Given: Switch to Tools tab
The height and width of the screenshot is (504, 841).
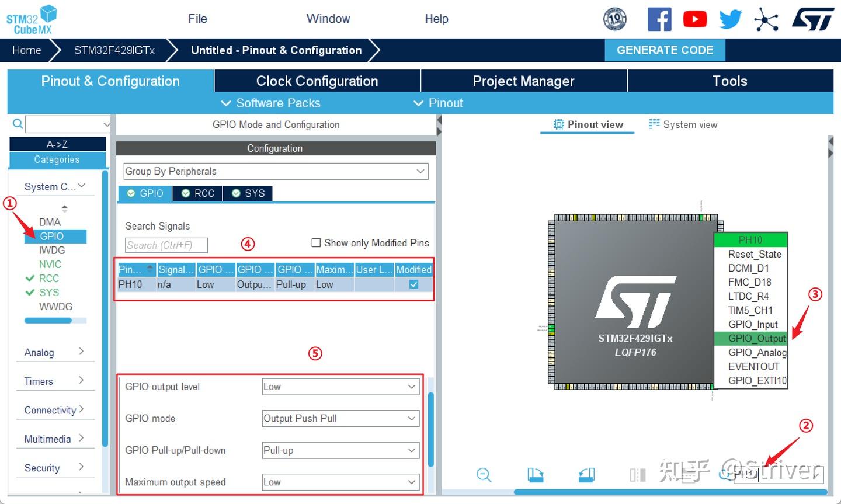Looking at the screenshot, I should click(730, 81).
